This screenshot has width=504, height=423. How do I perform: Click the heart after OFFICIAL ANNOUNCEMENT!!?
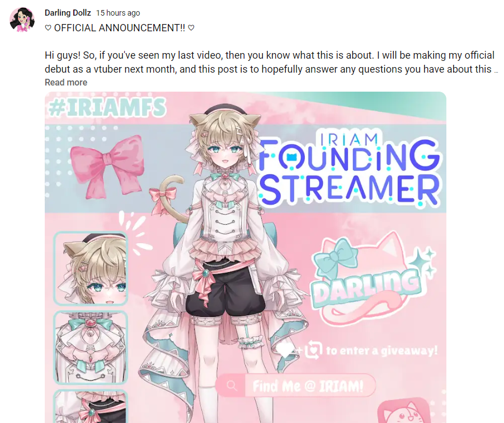(191, 28)
